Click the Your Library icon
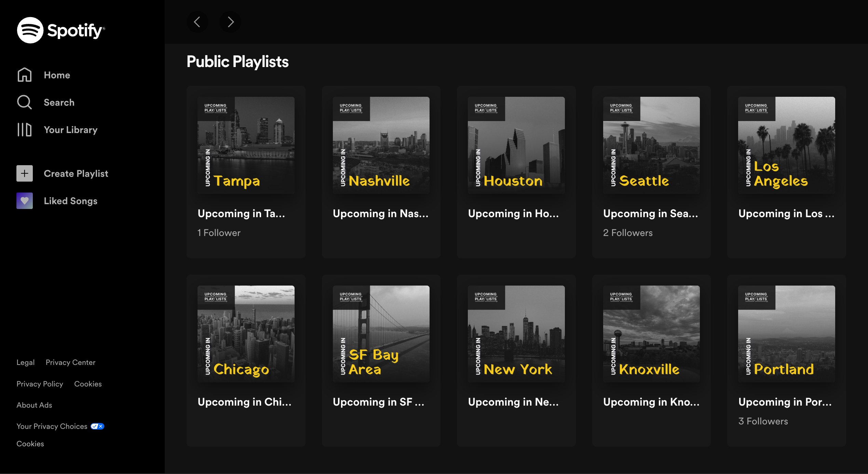868x474 pixels. [25, 130]
